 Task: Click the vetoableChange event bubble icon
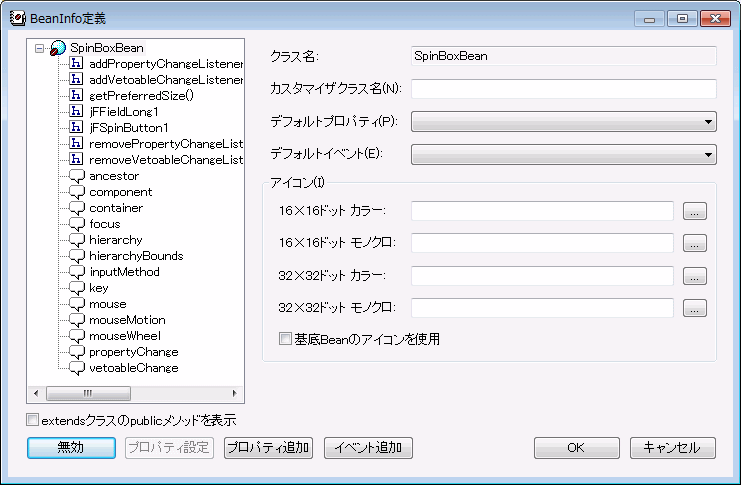click(x=77, y=369)
